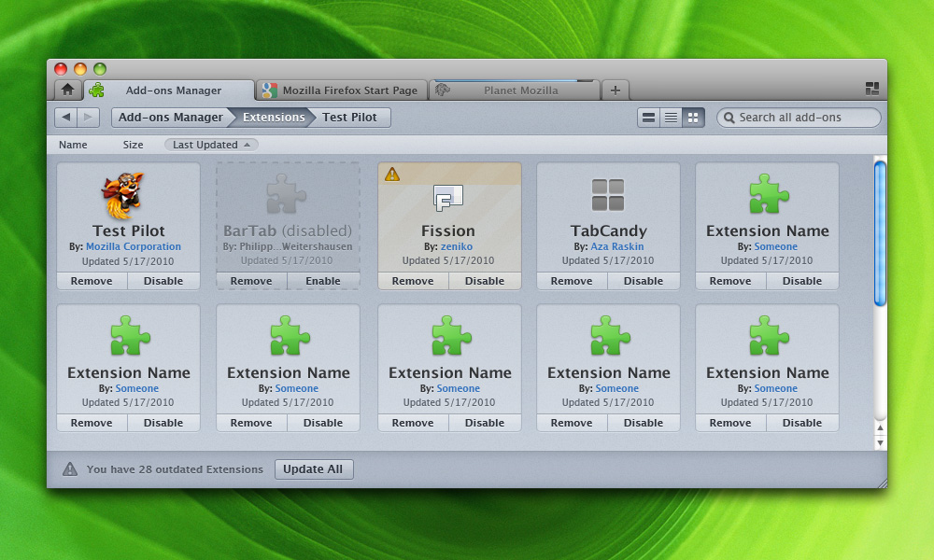Switch to detailed list view mode
Image resolution: width=934 pixels, height=560 pixels.
pyautogui.click(x=648, y=118)
